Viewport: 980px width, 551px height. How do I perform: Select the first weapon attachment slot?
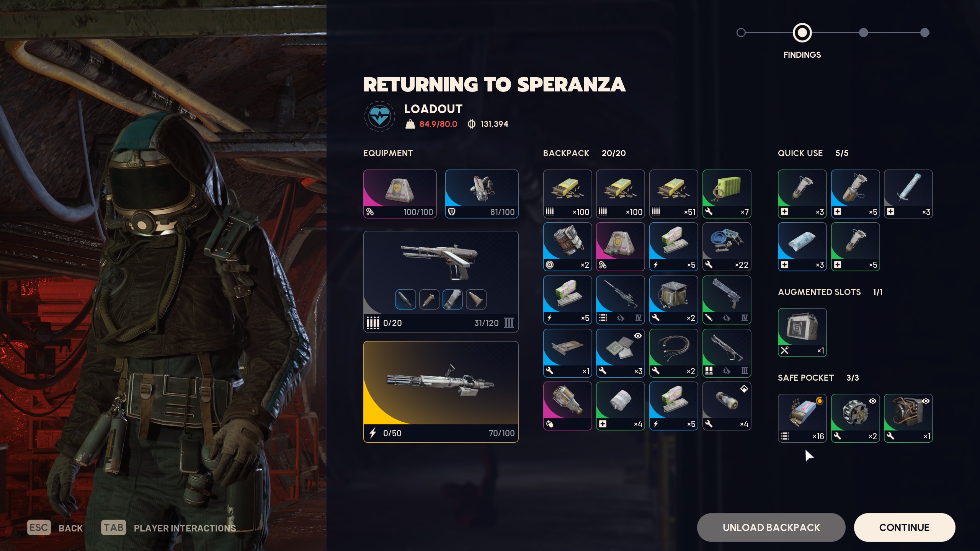click(x=405, y=299)
